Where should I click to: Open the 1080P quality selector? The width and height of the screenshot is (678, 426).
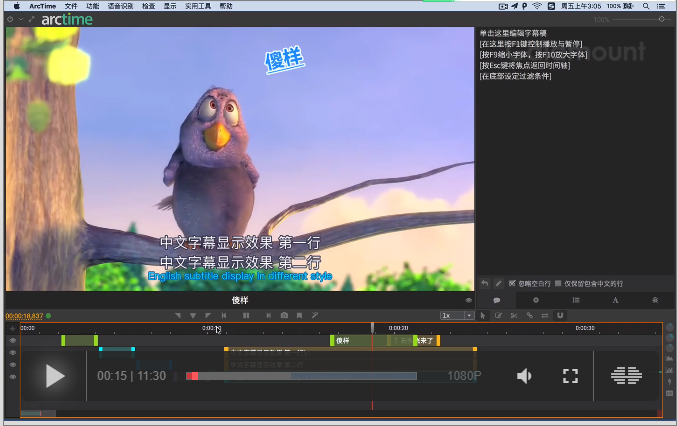(464, 376)
